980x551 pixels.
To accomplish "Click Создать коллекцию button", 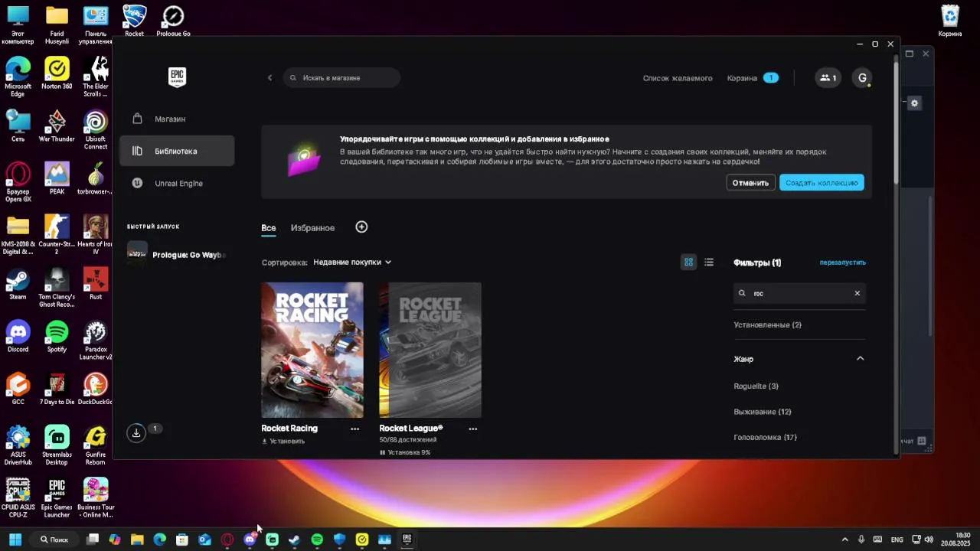I will pos(822,183).
